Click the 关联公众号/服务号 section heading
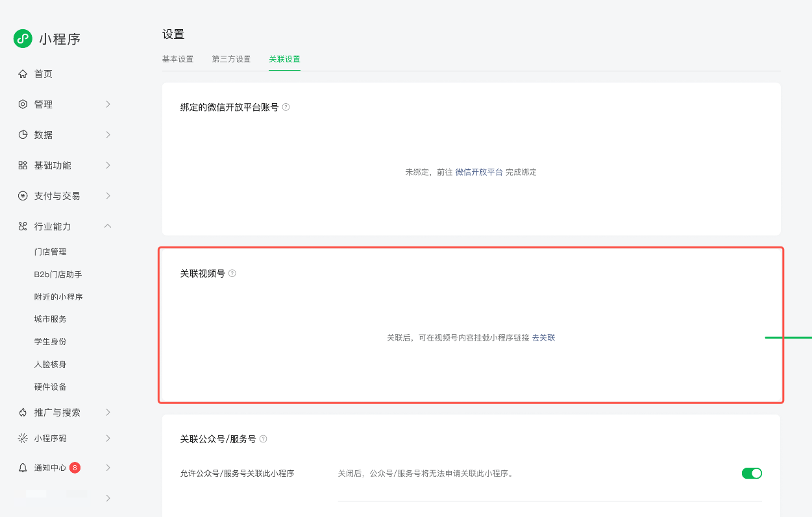This screenshot has width=812, height=517. click(218, 439)
